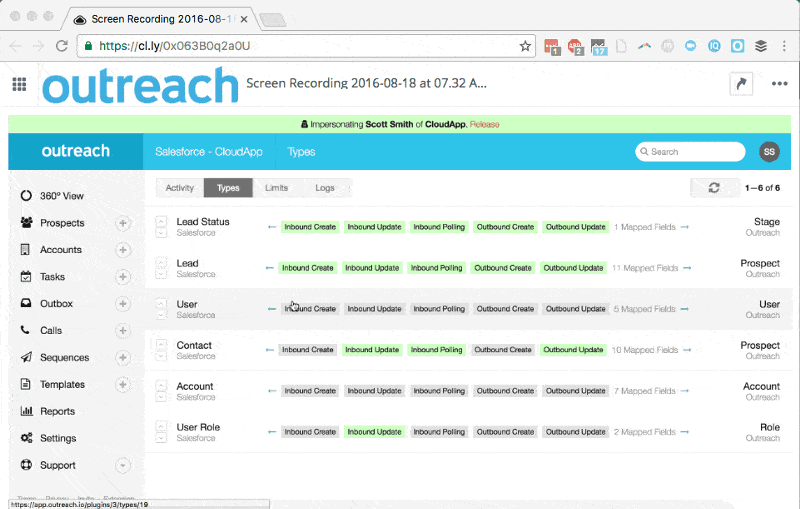Viewport: 800px width, 509px height.
Task: Move Contact row down arrow
Action: click(161, 357)
